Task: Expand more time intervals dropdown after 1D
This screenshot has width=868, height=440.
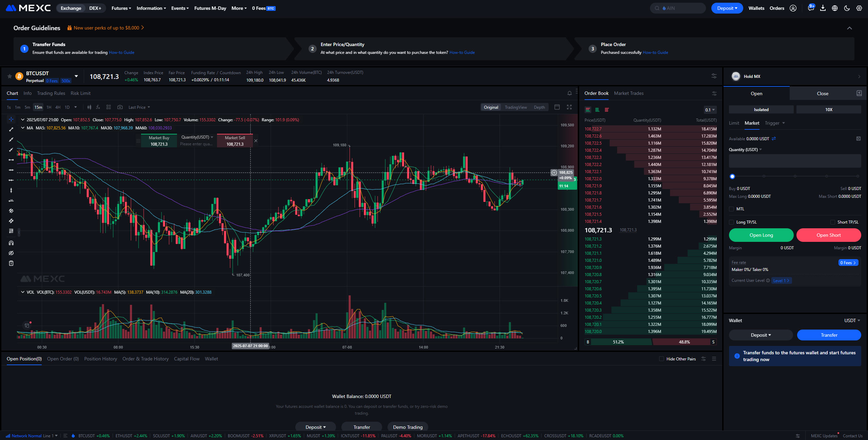Action: pos(76,107)
